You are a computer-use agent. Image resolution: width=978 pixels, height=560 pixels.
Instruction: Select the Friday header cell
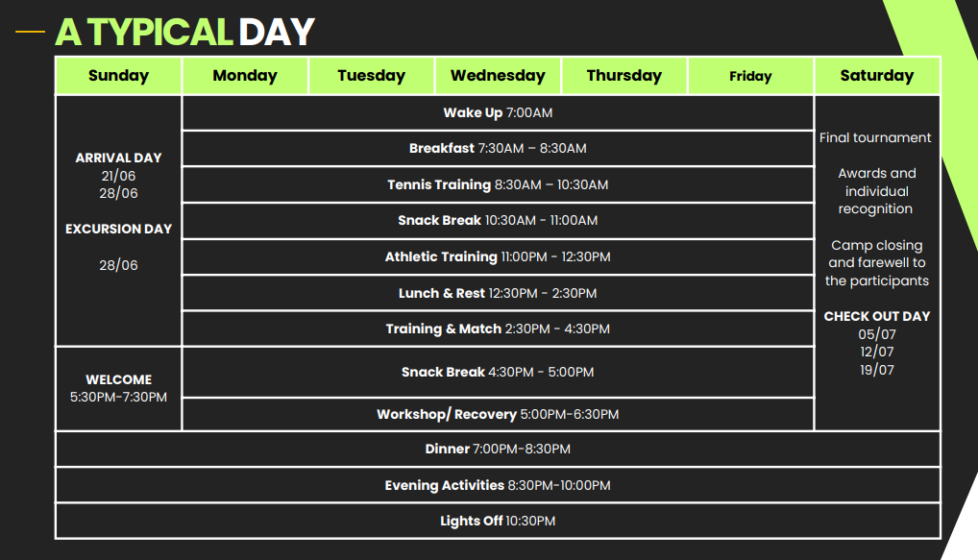point(750,76)
